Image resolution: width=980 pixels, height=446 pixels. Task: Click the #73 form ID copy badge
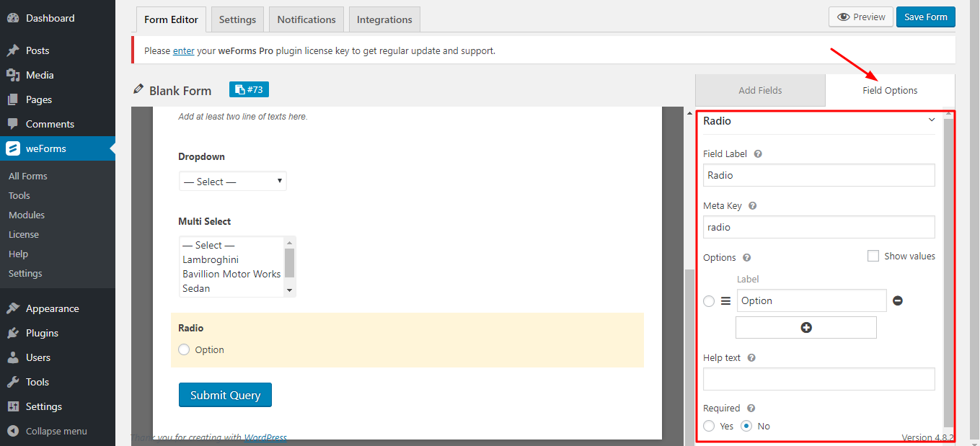(249, 89)
